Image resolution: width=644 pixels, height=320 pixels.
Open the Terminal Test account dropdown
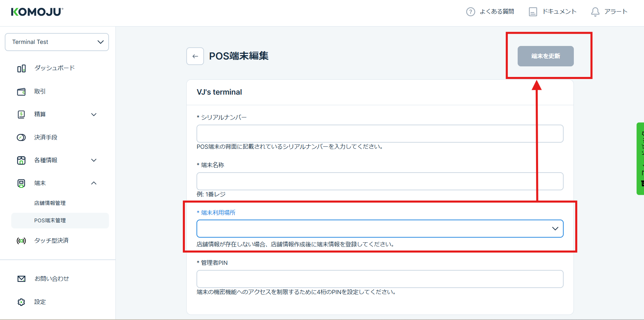pyautogui.click(x=57, y=42)
